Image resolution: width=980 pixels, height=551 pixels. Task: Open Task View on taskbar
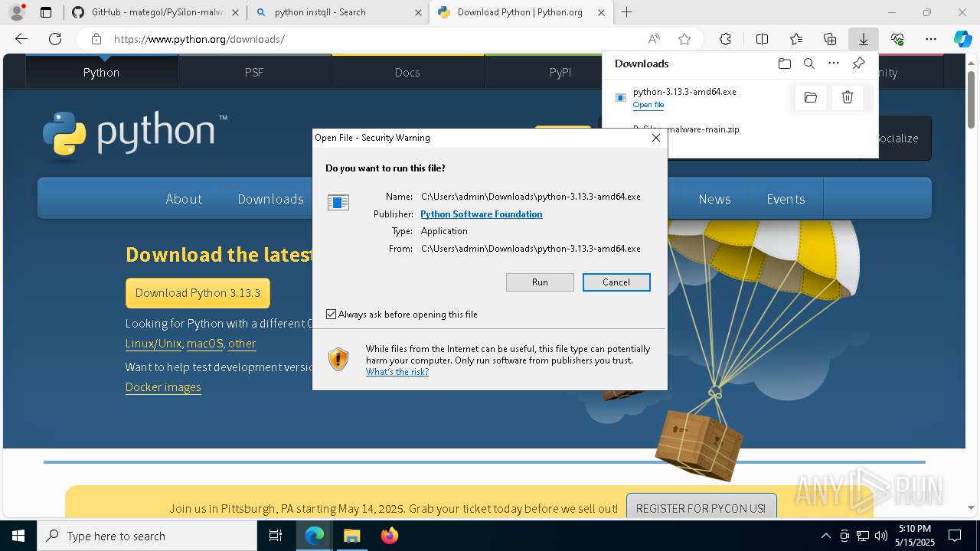[x=276, y=536]
